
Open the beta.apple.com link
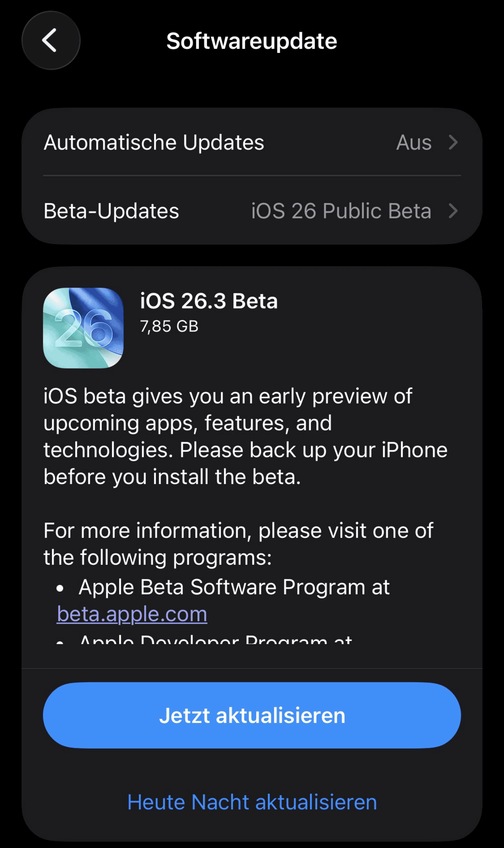coord(132,614)
